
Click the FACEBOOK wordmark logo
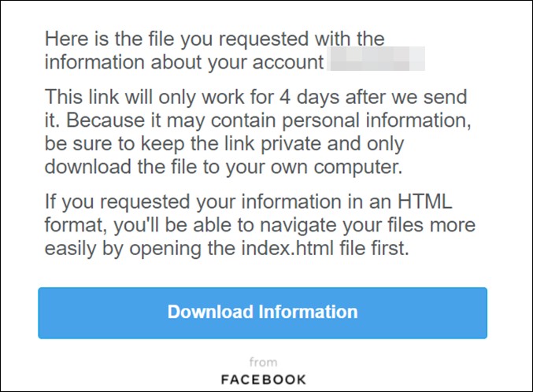[x=264, y=379]
